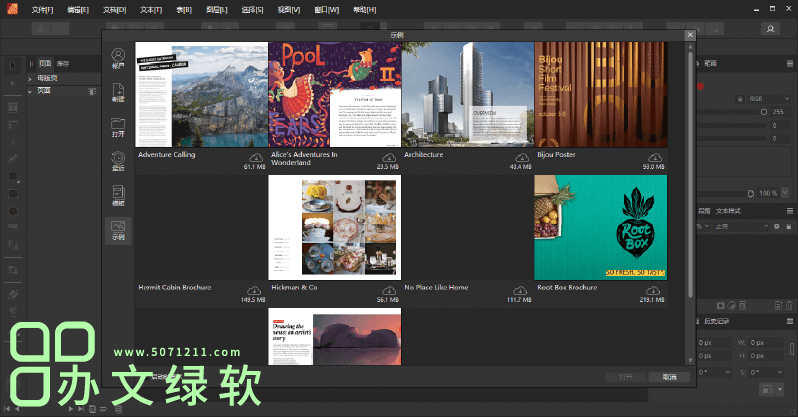This screenshot has height=418, width=798.
Task: Click the text styles settings gear icon
Action: 777,226
